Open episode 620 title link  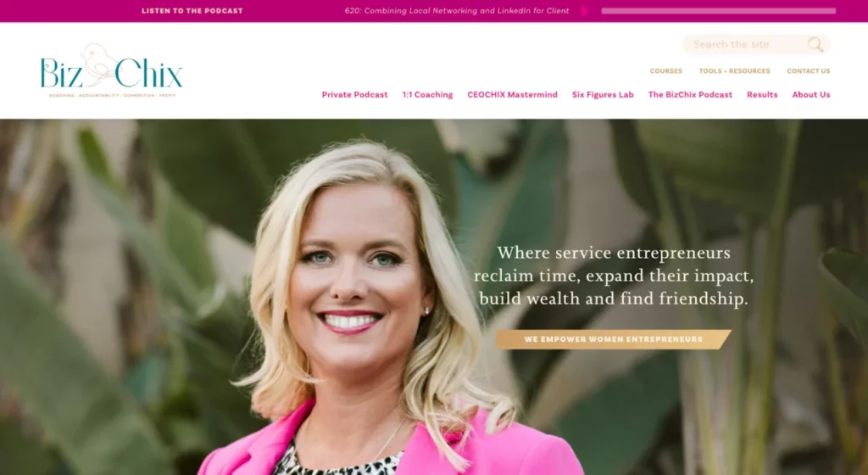pos(457,10)
